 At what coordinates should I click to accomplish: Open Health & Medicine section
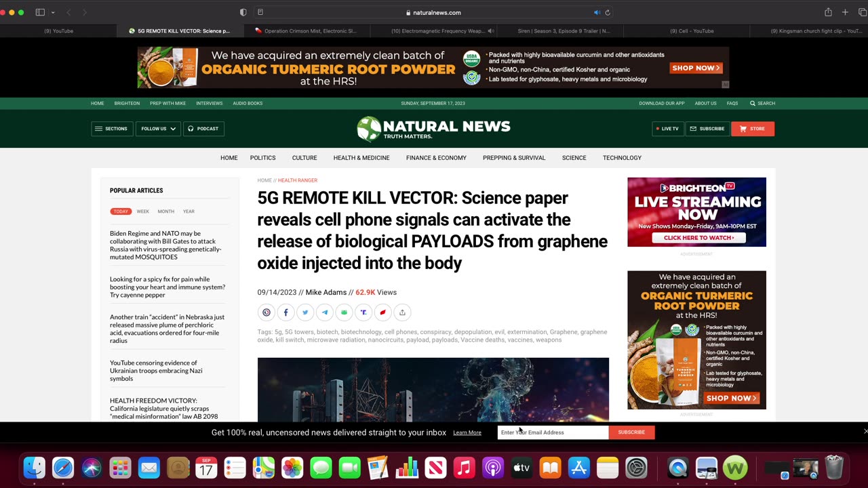[x=361, y=158]
